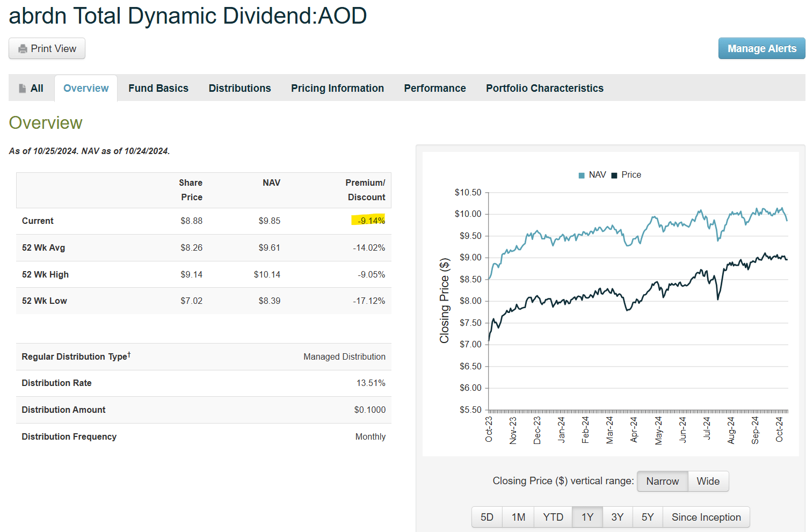Select the Since Inception range
Image resolution: width=806 pixels, height=532 pixels.
coord(706,516)
